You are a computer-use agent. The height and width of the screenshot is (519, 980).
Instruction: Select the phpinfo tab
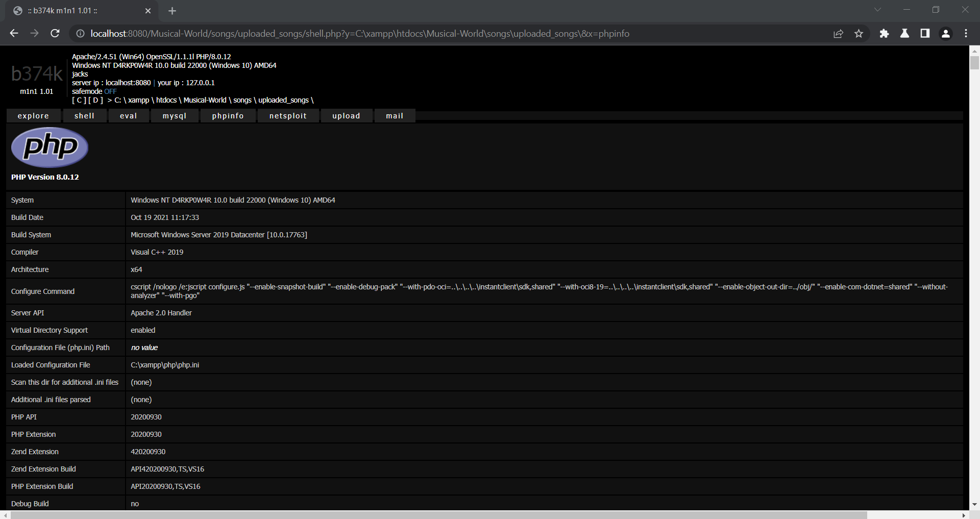tap(228, 116)
